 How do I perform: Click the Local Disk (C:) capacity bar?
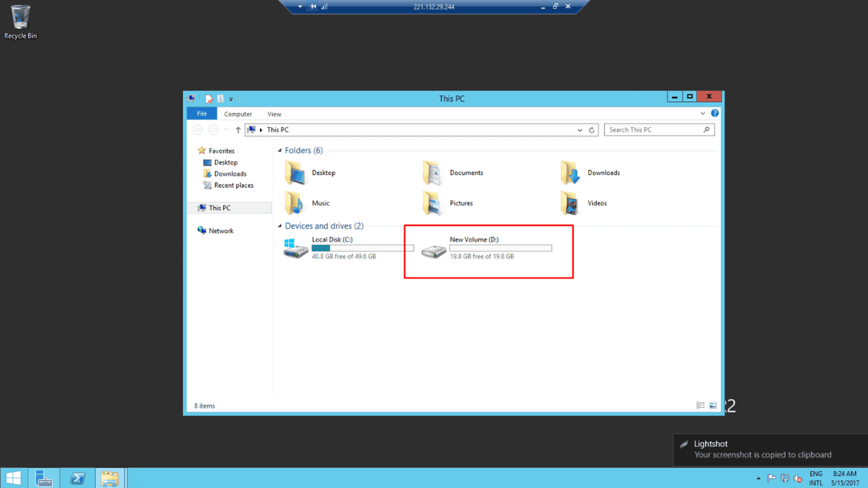click(363, 248)
